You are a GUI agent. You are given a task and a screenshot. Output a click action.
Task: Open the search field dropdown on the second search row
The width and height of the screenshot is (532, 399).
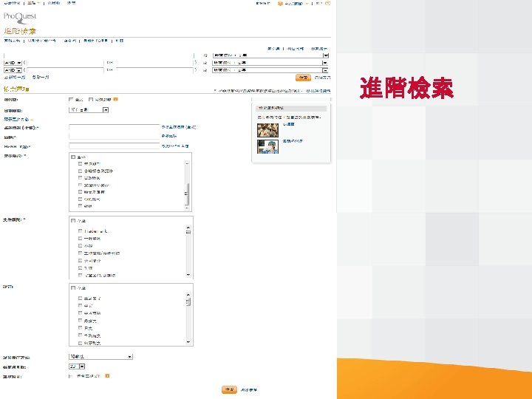(x=270, y=63)
